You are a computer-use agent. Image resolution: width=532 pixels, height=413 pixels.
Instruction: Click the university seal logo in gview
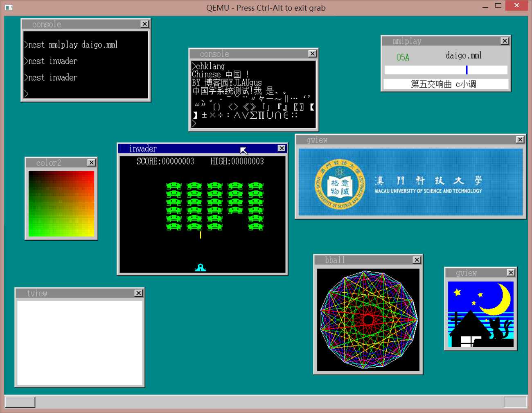coord(339,184)
